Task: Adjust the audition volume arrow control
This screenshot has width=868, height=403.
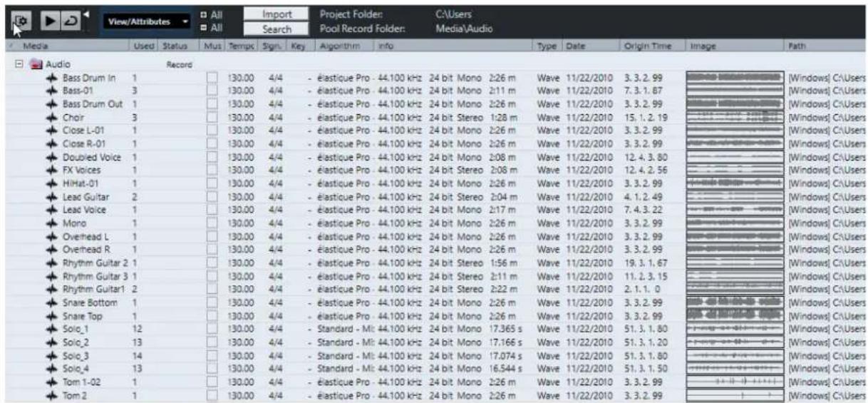Action: [x=86, y=14]
